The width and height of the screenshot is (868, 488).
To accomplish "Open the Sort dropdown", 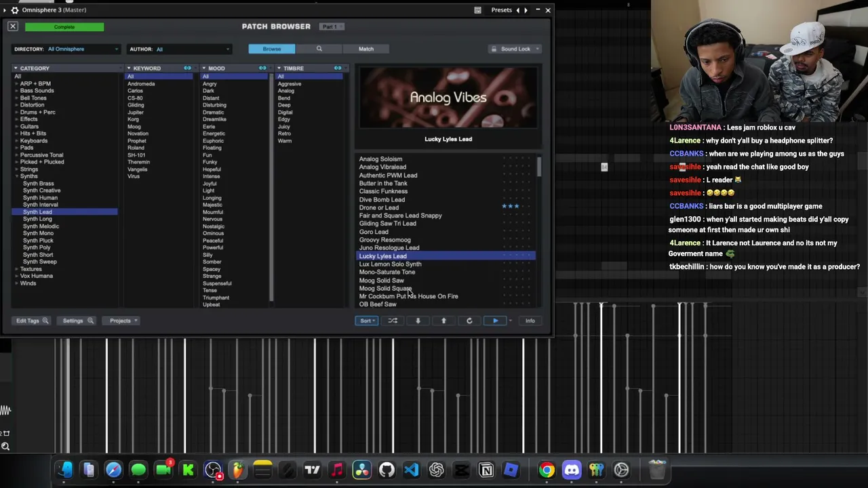I will [x=366, y=321].
